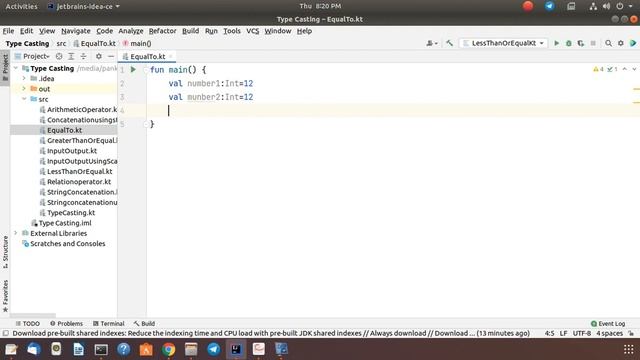Click the 4:5 cursor position entry
This screenshot has width=640, height=360.
point(549,333)
